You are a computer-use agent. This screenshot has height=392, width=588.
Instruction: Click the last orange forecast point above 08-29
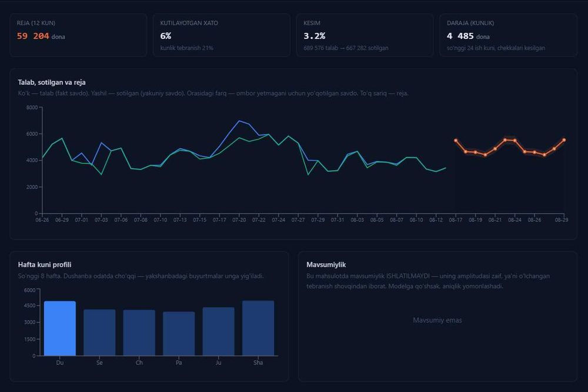[x=564, y=140]
